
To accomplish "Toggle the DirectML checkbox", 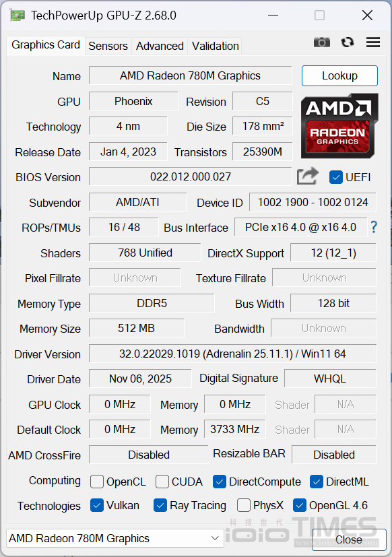I will tap(317, 482).
